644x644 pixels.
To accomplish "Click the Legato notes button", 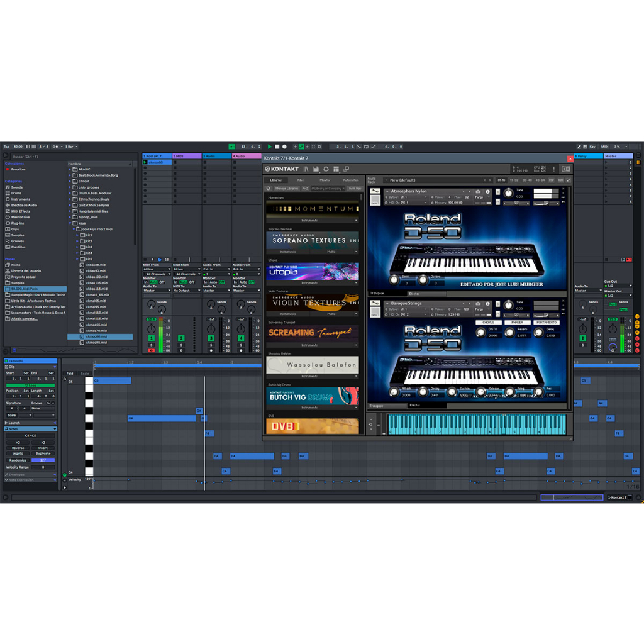I will tap(18, 453).
